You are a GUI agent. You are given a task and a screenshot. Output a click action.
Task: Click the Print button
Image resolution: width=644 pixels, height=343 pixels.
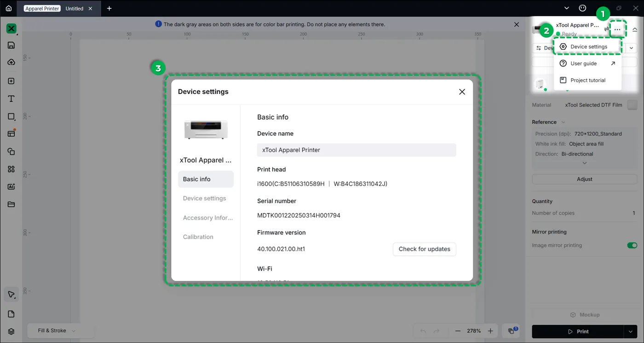578,331
